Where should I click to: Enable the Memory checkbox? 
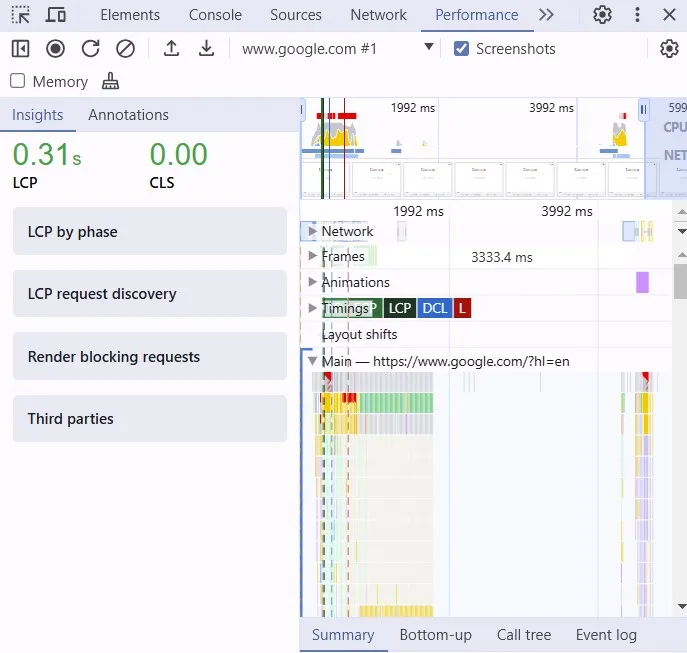pos(18,81)
